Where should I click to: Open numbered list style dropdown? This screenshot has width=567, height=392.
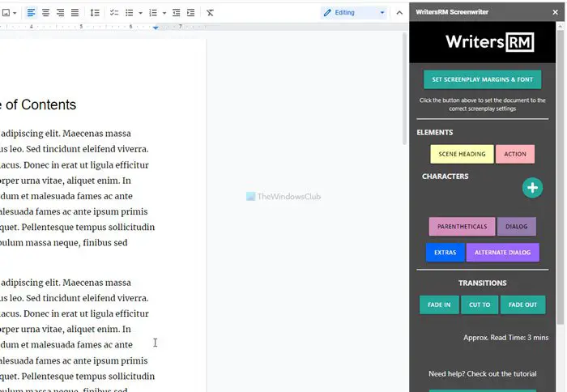164,13
